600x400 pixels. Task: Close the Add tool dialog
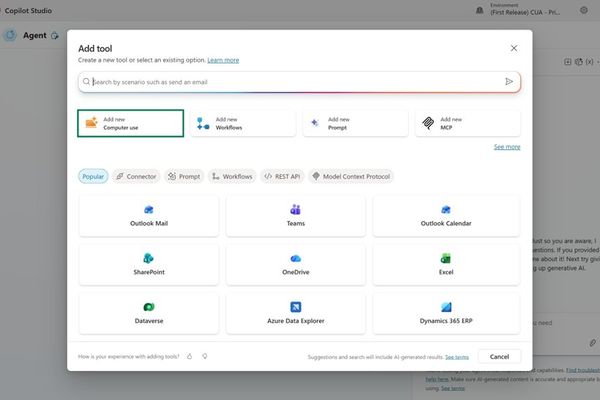coord(514,48)
